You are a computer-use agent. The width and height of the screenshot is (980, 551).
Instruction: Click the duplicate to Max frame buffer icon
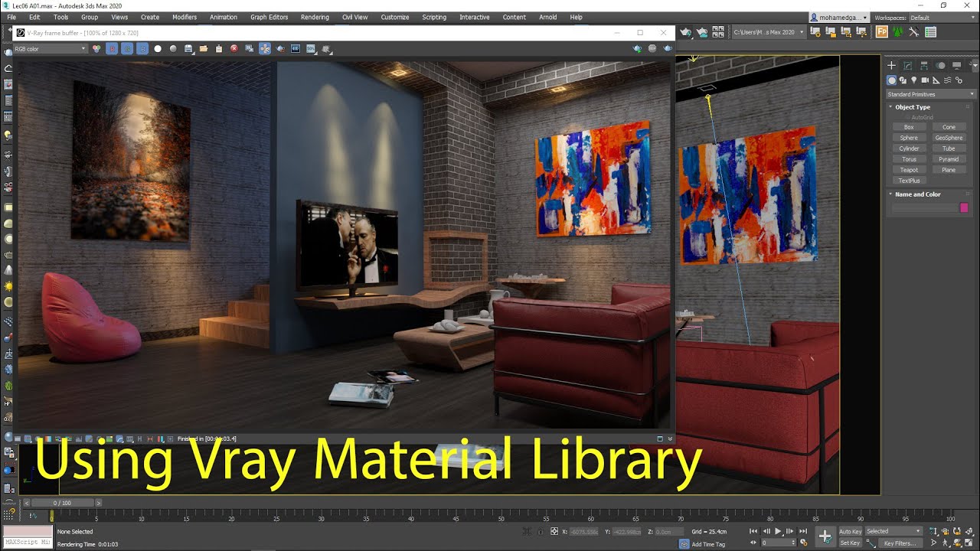pyautogui.click(x=250, y=49)
